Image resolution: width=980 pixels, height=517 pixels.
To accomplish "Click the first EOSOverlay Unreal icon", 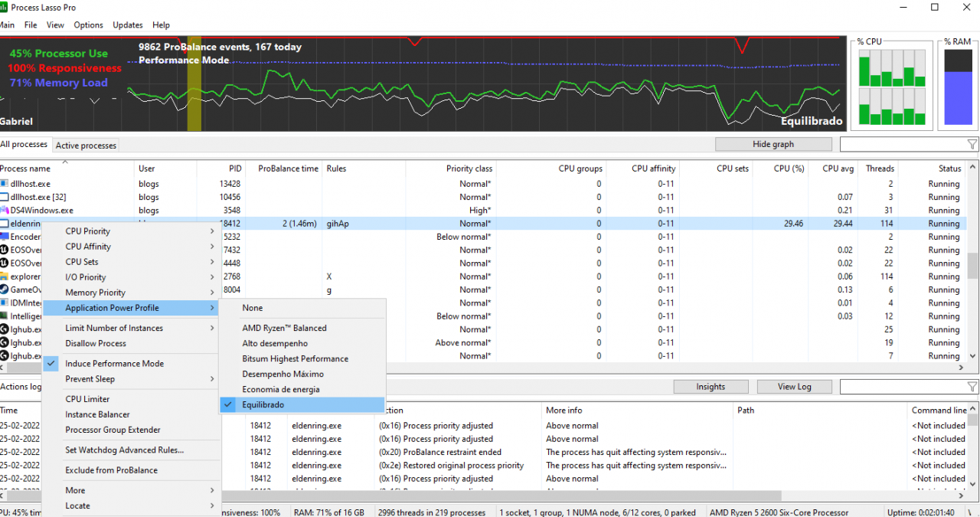I will tap(5, 250).
